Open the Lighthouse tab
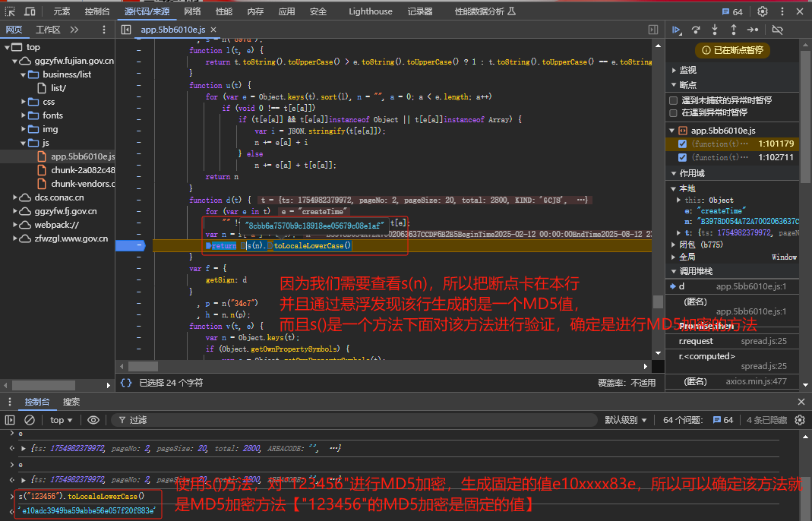 click(370, 11)
